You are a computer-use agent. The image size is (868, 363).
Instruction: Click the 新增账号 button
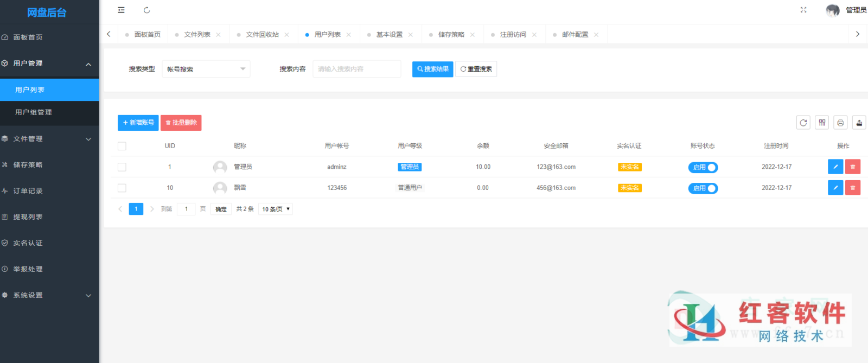[x=138, y=123]
